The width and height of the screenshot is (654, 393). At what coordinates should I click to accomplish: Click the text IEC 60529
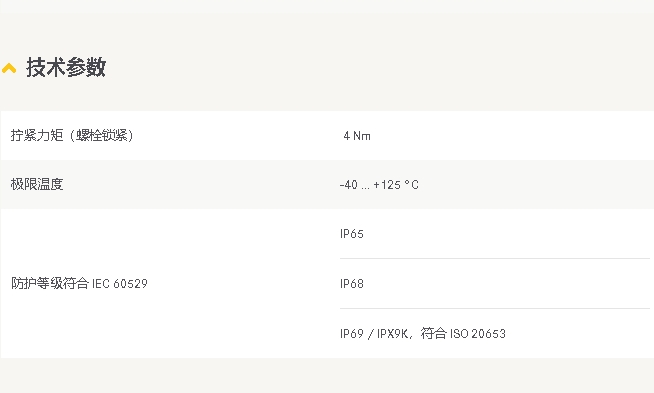click(120, 284)
